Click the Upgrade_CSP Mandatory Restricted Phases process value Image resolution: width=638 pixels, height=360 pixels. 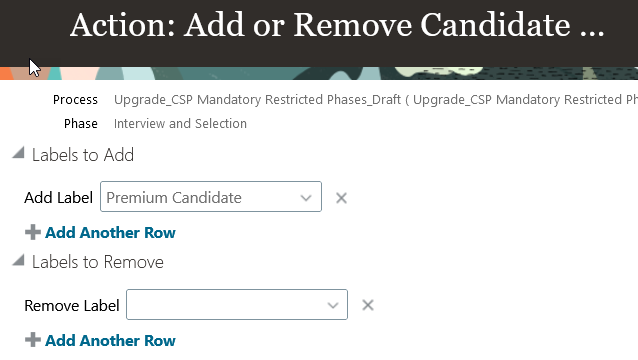tap(376, 100)
